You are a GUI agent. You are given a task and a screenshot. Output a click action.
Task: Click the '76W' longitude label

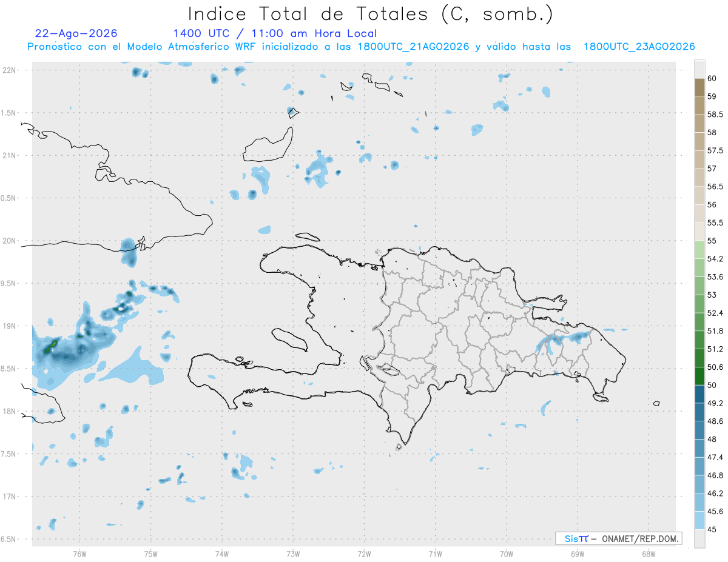[x=79, y=554]
